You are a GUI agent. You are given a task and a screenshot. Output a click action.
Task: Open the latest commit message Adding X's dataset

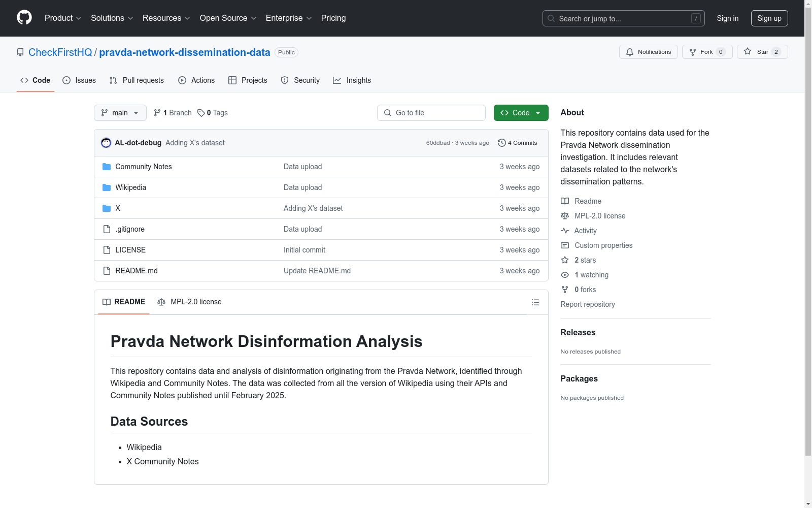tap(195, 143)
